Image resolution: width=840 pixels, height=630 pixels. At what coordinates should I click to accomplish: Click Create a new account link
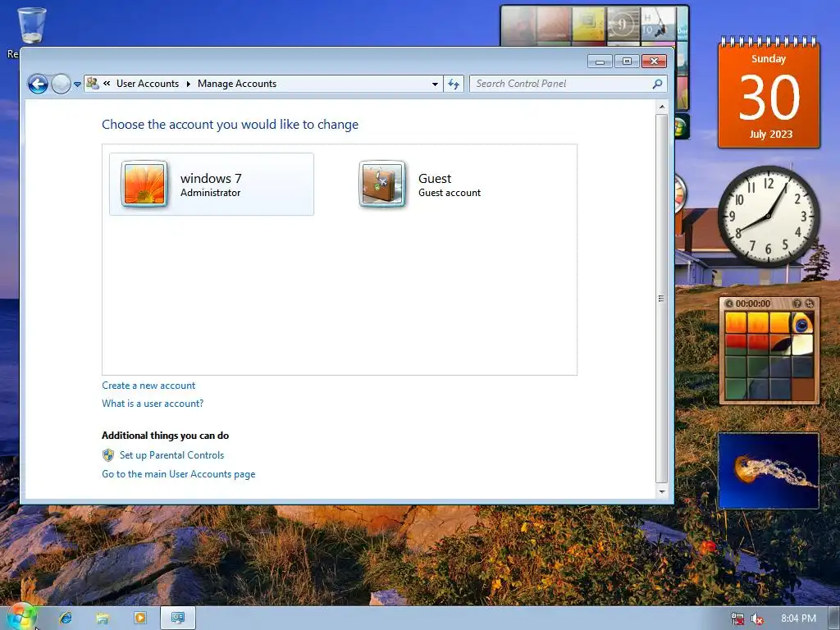click(x=148, y=386)
